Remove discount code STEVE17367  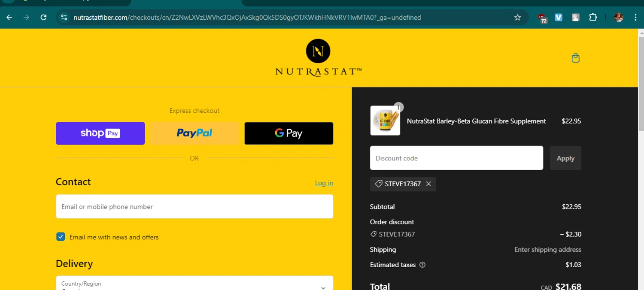pyautogui.click(x=428, y=184)
